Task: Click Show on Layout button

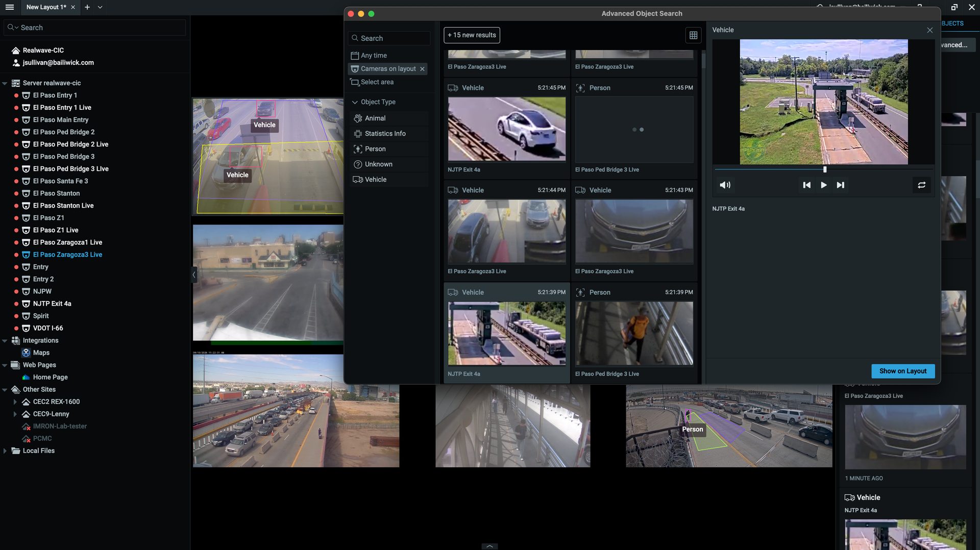Action: click(x=903, y=371)
